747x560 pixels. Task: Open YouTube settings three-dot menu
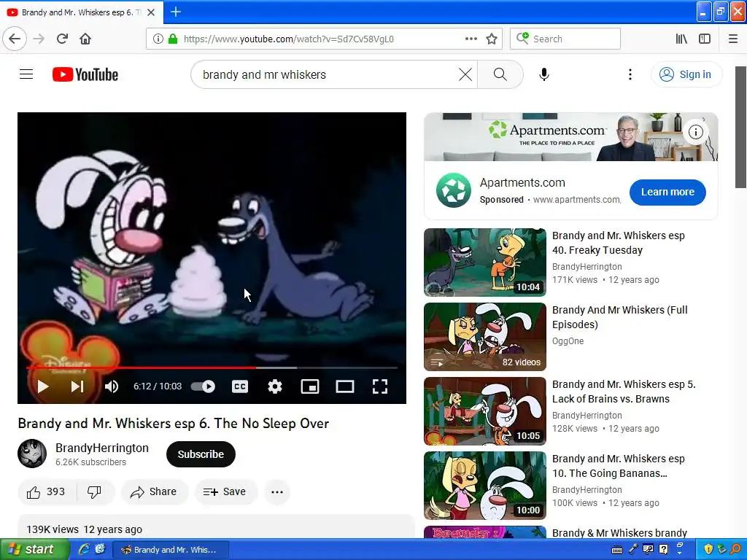[x=630, y=75]
